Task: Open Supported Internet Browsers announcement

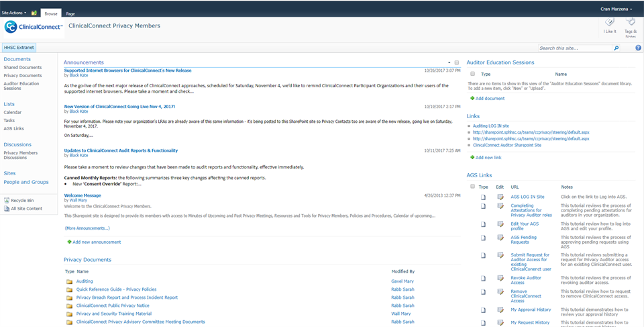Action: point(127,71)
